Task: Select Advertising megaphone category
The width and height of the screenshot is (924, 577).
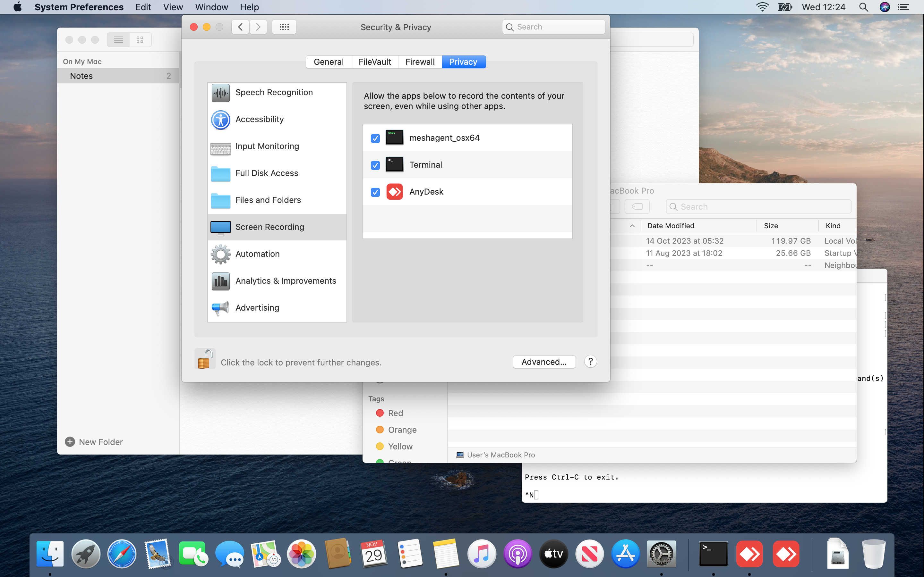Action: coord(257,308)
